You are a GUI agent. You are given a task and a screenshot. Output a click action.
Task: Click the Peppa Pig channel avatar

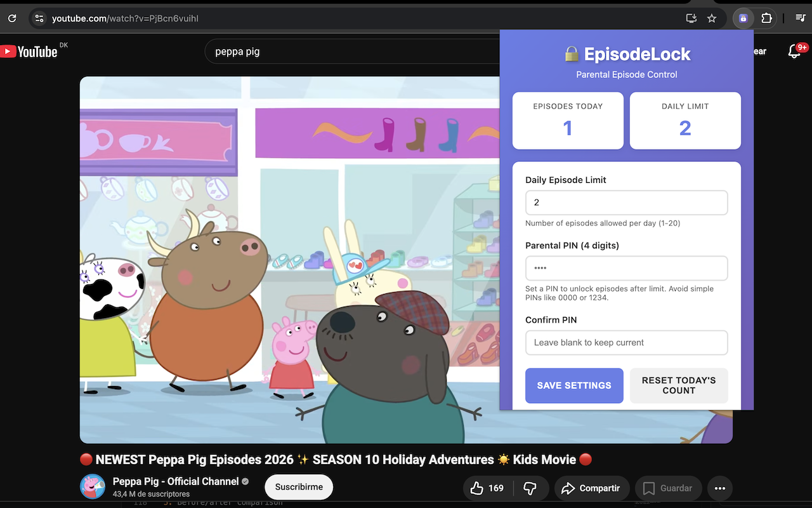[93, 486]
